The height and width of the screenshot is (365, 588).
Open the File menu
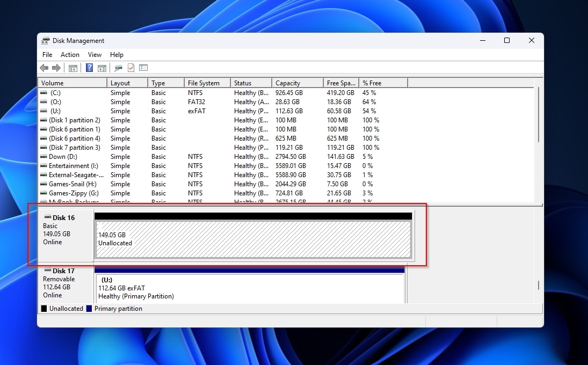tap(47, 55)
